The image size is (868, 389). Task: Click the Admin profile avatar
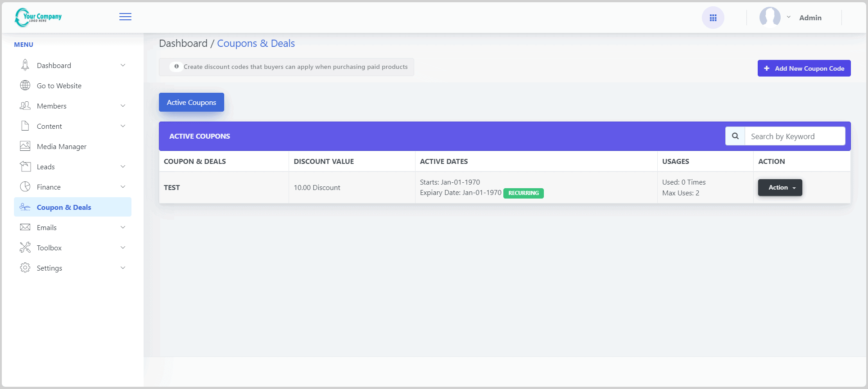click(x=770, y=18)
